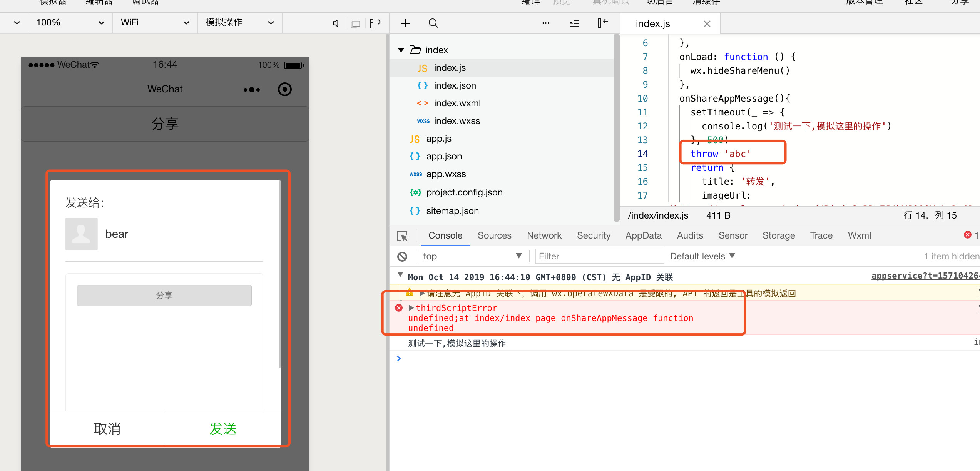Screen dimensions: 980x471
Task: Select the element inspector arrow icon
Action: click(402, 236)
